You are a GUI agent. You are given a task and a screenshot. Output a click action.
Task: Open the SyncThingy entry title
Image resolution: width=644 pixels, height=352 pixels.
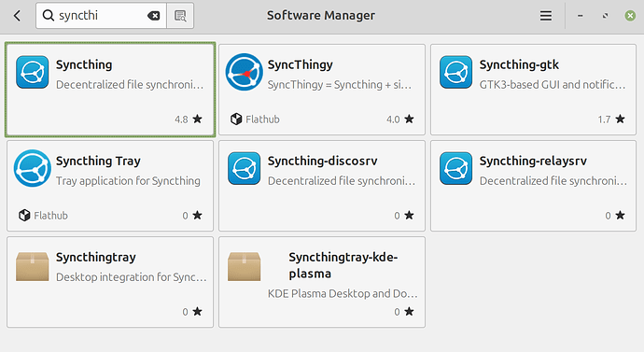point(301,64)
